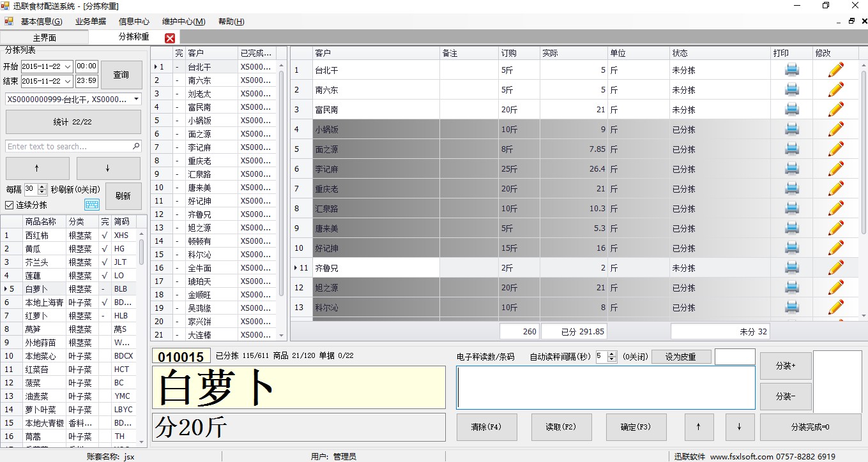Expand the order selection combo box XS0000000999
This screenshot has width=868, height=462.
[137, 100]
